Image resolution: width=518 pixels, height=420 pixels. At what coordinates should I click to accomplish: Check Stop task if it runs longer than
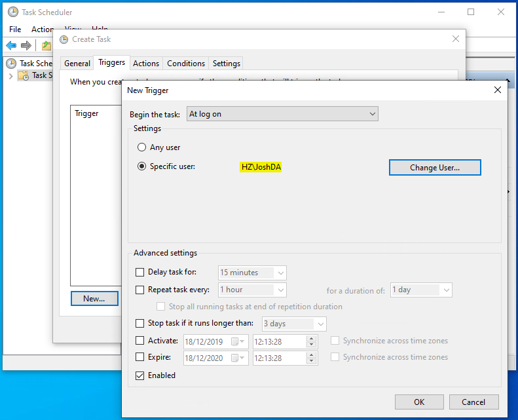pyautogui.click(x=139, y=323)
